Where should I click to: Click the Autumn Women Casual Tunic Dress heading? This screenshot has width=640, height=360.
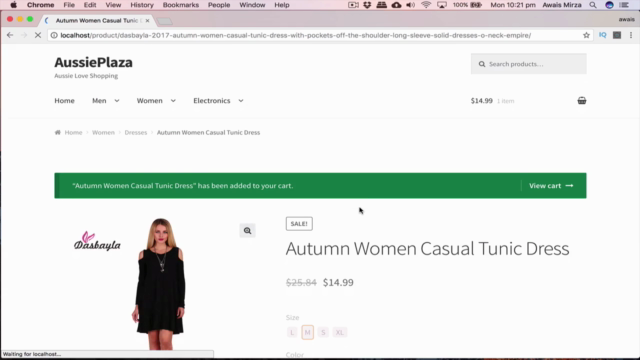pyautogui.click(x=427, y=249)
